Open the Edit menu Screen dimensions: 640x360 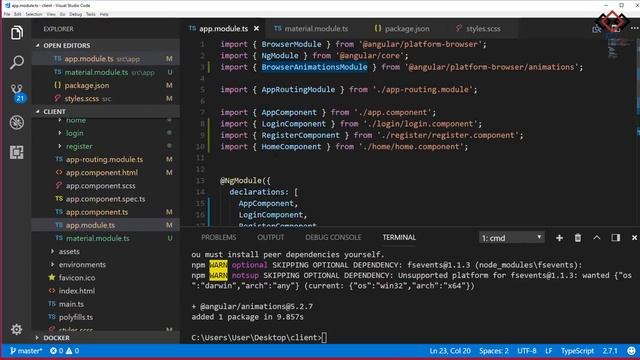pos(18,14)
